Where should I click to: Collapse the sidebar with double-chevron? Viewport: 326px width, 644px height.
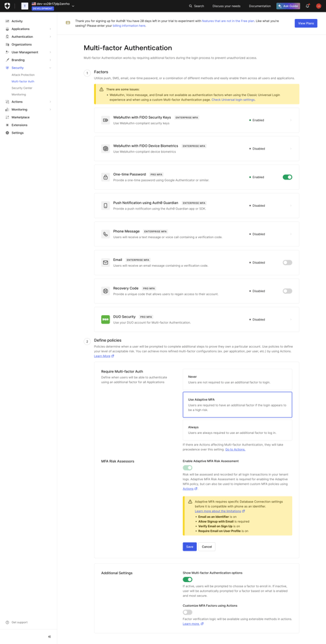click(50, 637)
